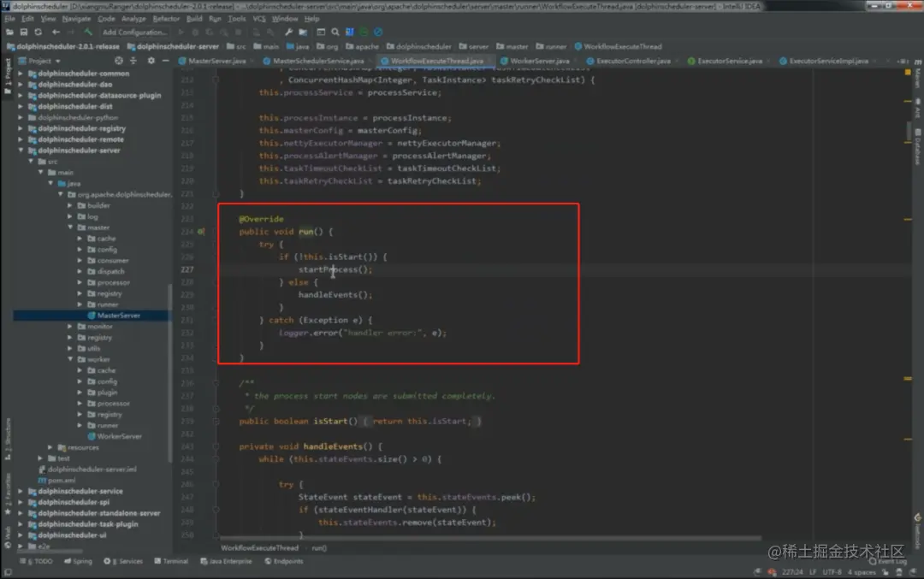This screenshot has width=924, height=579.
Task: Open the Services tool window
Action: pyautogui.click(x=123, y=561)
